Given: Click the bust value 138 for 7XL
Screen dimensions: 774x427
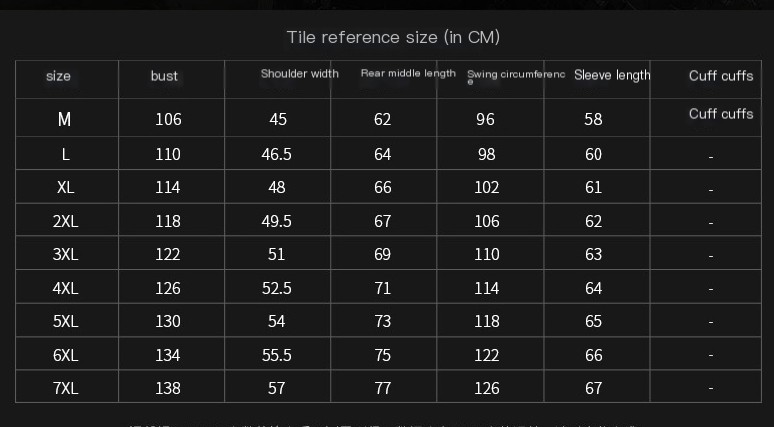Looking at the screenshot, I should [x=168, y=388].
